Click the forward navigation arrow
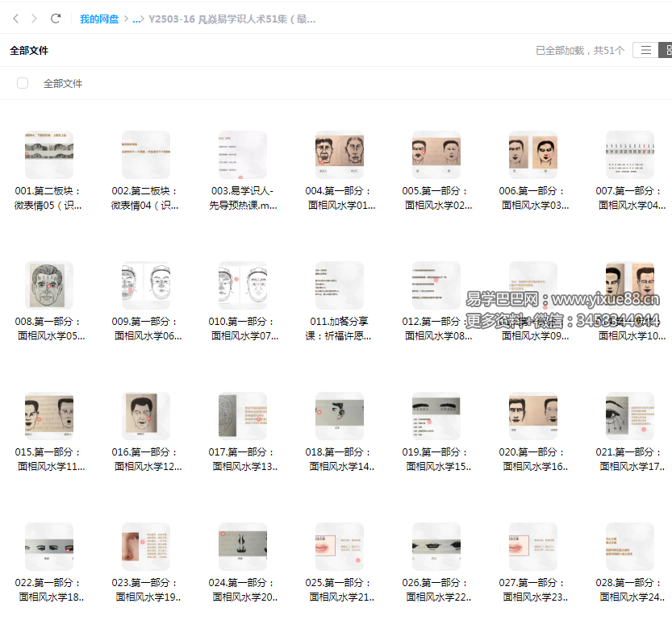 [x=35, y=19]
